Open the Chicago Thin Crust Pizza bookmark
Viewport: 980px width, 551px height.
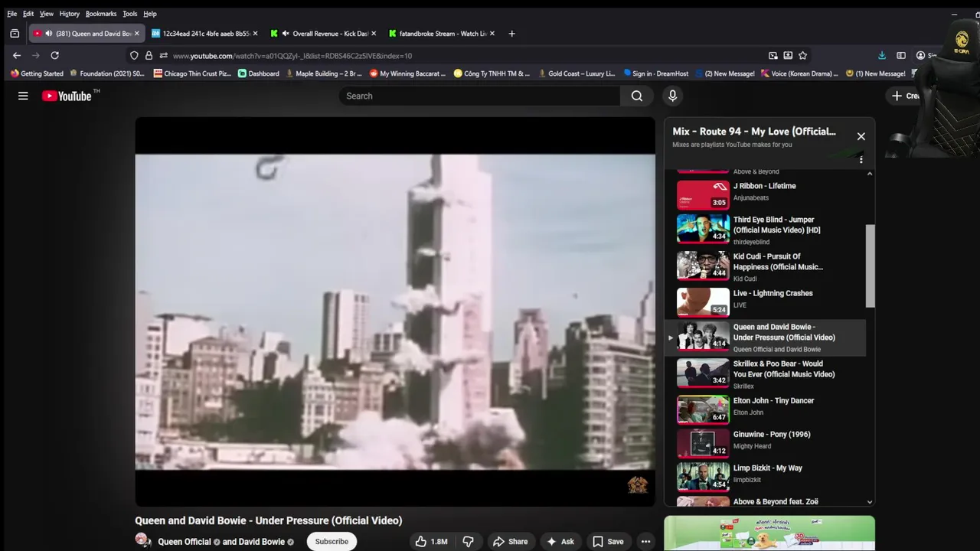pos(192,73)
